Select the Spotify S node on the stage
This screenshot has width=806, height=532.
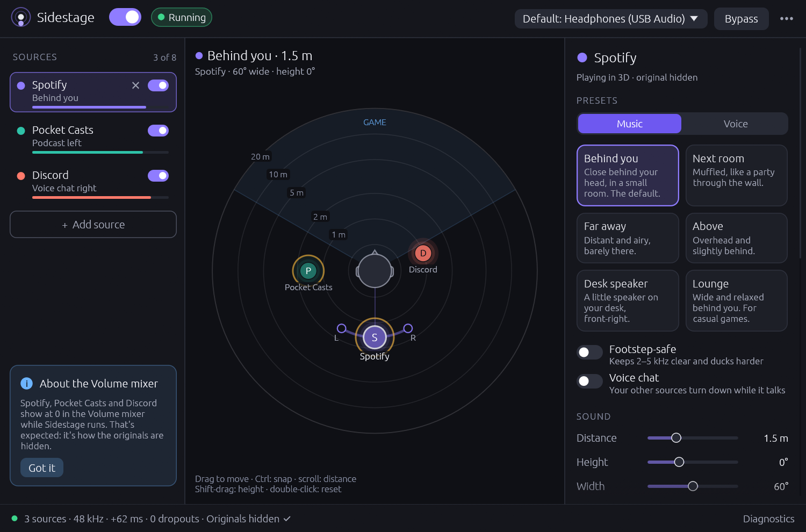[x=375, y=337]
